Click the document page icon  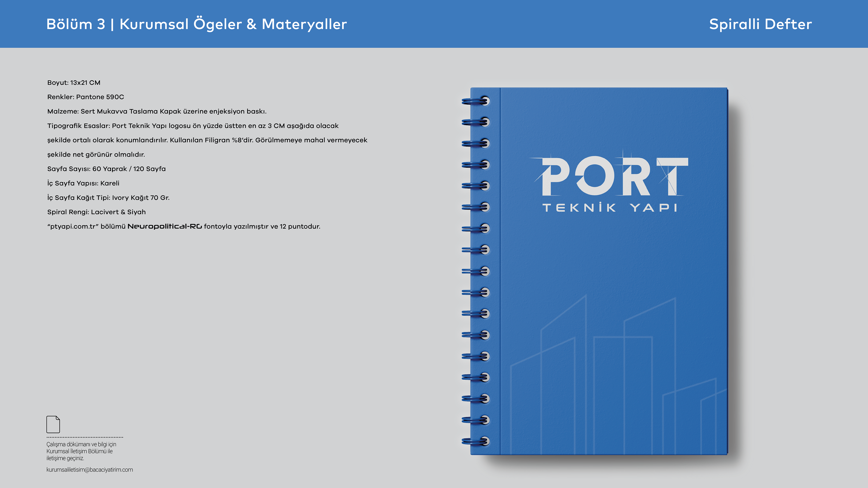click(x=53, y=424)
